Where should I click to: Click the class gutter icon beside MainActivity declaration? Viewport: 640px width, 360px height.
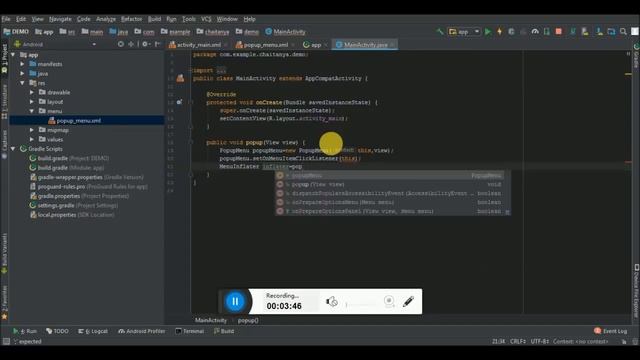tap(180, 78)
